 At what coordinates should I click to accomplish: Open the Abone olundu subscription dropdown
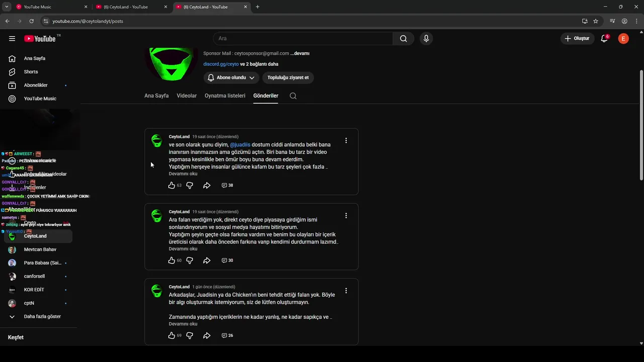pyautogui.click(x=231, y=77)
